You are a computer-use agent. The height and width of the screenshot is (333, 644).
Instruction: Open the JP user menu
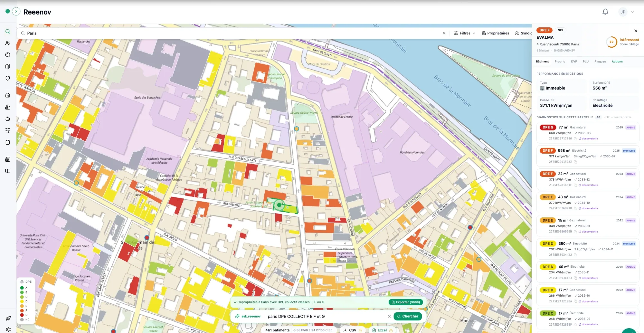tap(626, 12)
